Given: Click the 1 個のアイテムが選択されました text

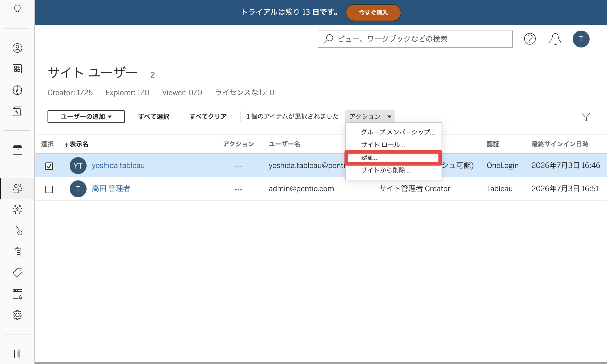Looking at the screenshot, I should coord(292,116).
